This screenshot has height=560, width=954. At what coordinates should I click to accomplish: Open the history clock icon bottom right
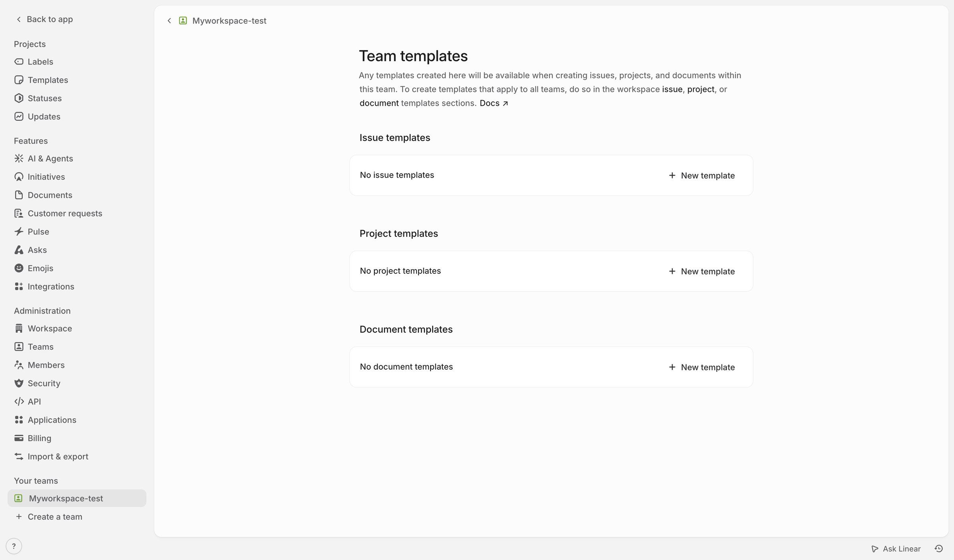coord(939,548)
